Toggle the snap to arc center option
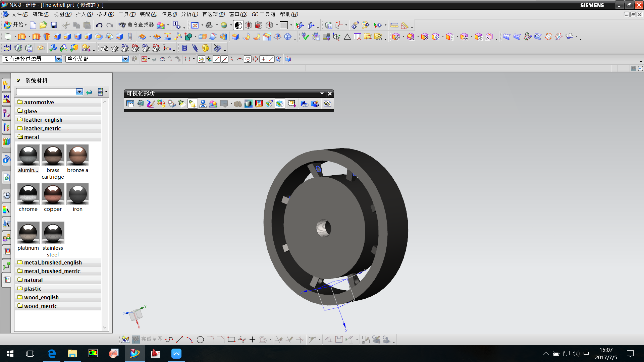The width and height of the screenshot is (644, 362). [x=248, y=59]
